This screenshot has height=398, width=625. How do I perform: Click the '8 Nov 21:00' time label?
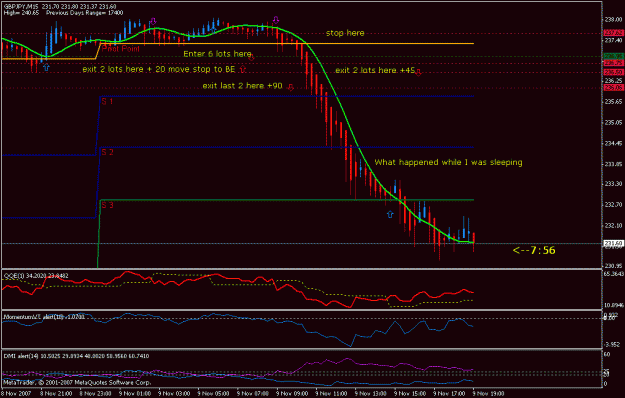[56, 394]
